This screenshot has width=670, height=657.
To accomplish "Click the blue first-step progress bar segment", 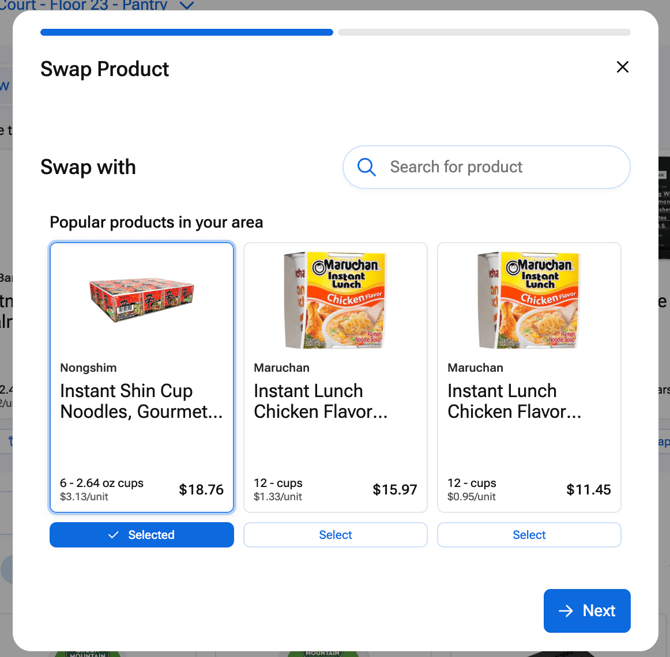I will (x=186, y=32).
